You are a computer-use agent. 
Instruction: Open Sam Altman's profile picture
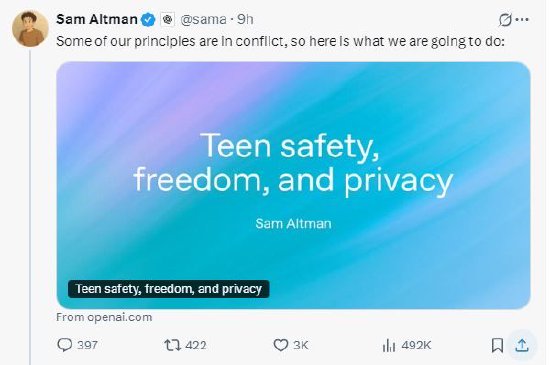[30, 29]
